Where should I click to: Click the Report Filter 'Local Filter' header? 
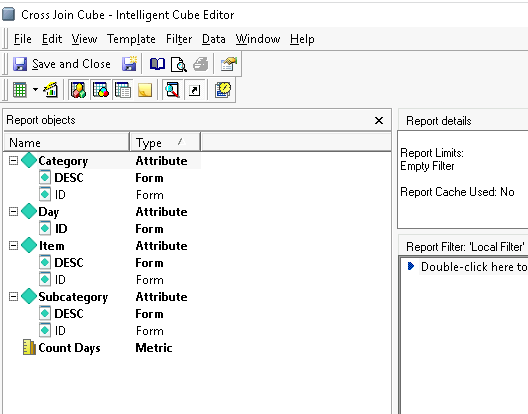click(465, 247)
